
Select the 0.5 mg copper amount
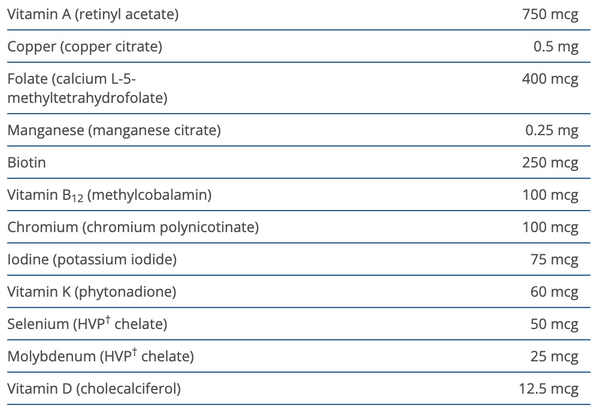(557, 47)
